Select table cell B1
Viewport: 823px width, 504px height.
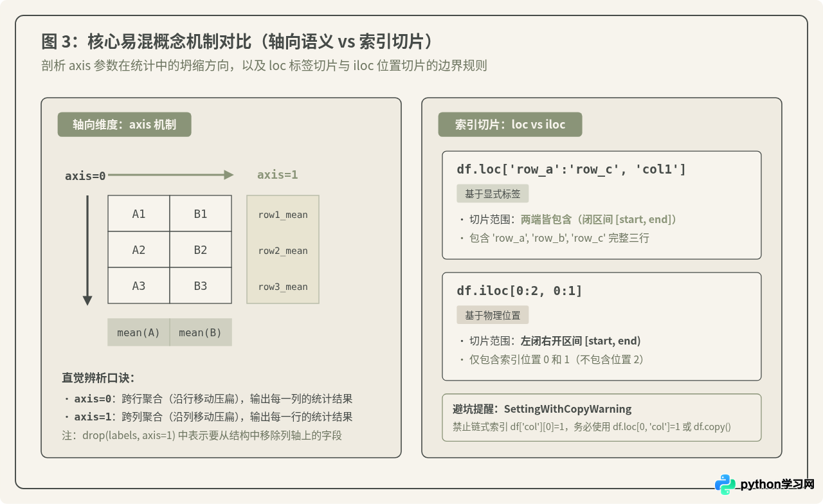click(201, 213)
